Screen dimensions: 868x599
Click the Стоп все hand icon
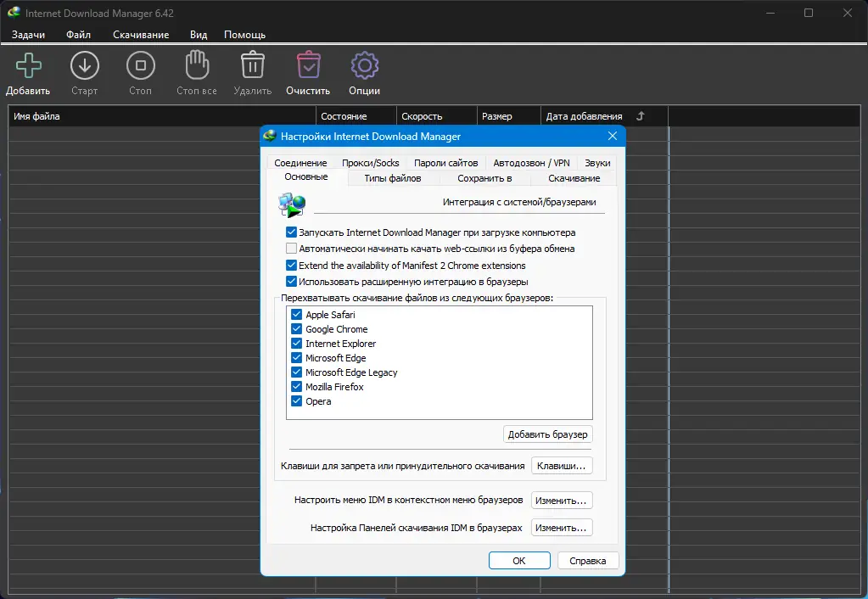(197, 65)
